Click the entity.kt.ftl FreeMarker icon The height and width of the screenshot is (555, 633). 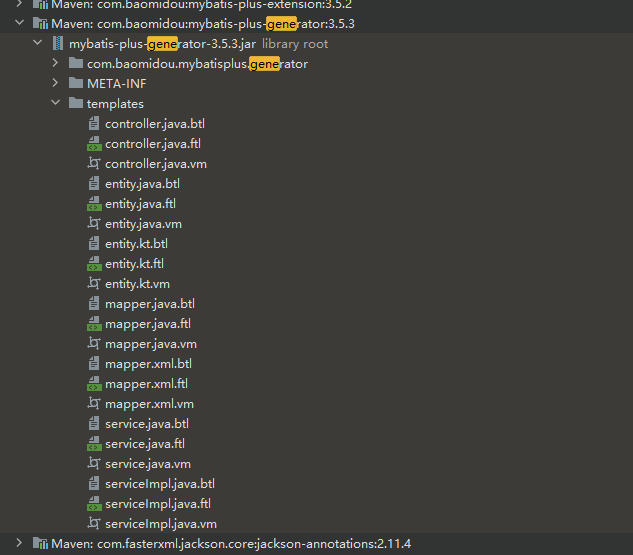[94, 264]
